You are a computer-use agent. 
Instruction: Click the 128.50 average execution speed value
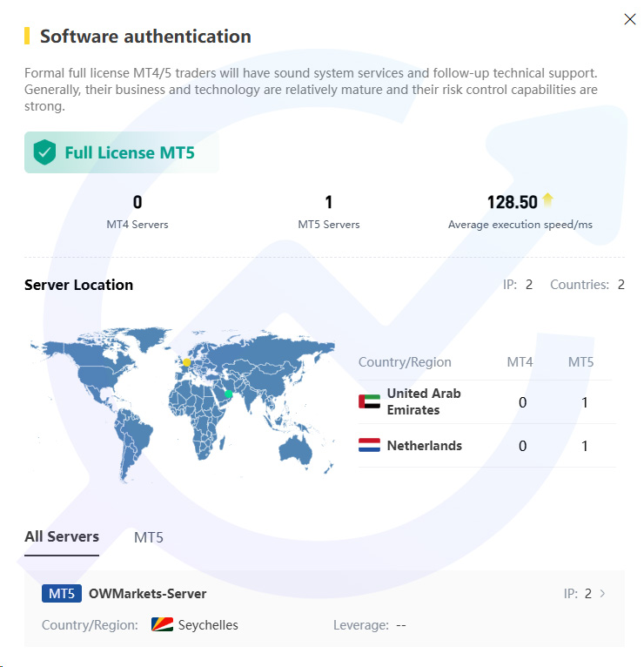[513, 202]
